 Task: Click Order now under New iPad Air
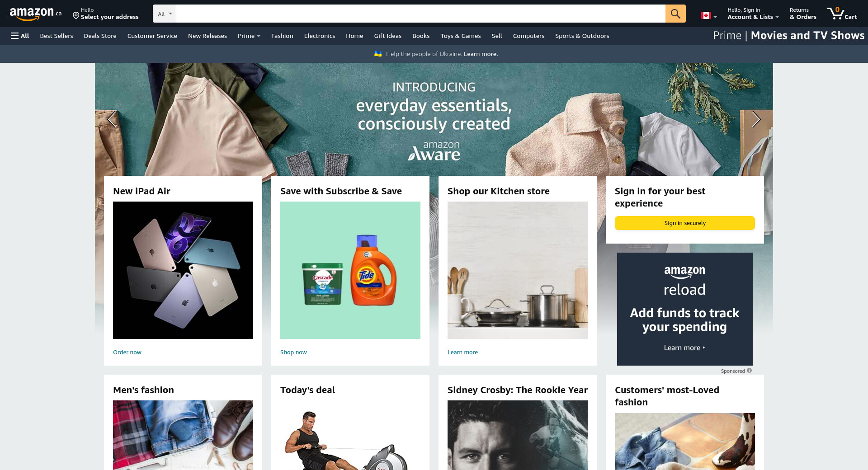pyautogui.click(x=127, y=352)
